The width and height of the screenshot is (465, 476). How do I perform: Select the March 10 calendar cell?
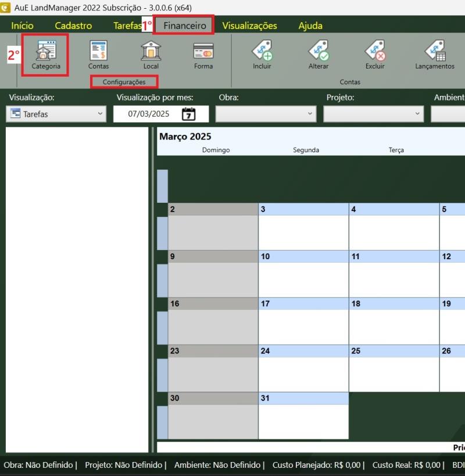(x=303, y=279)
